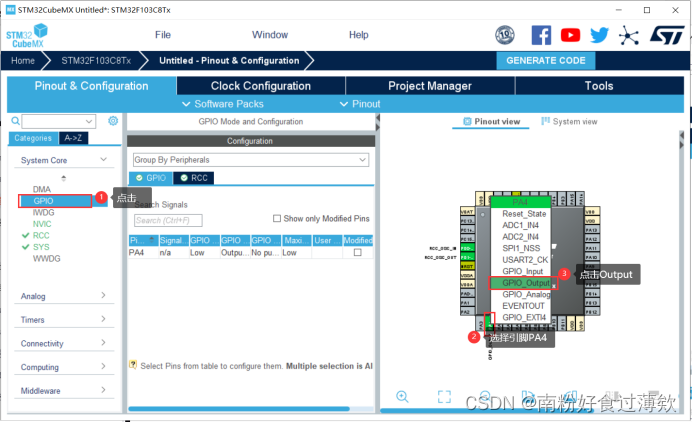Expand the Software Packs dropdown
This screenshot has height=422, width=692.
[223, 104]
